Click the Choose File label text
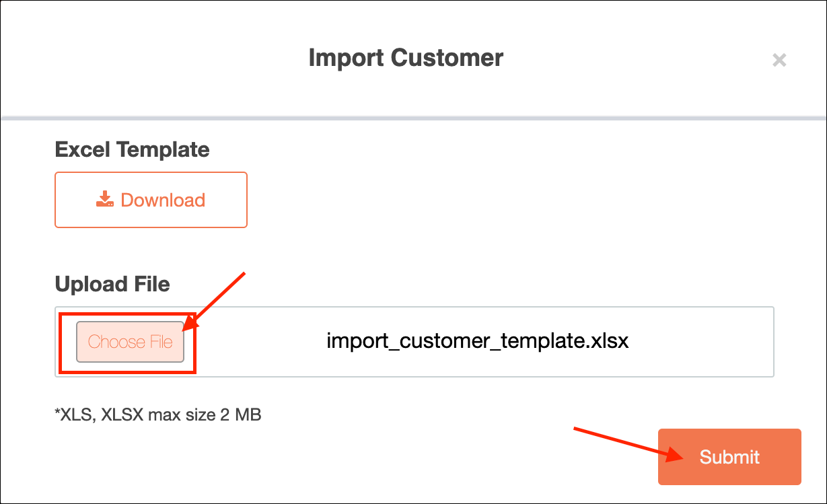This screenshot has width=827, height=504. [x=130, y=342]
